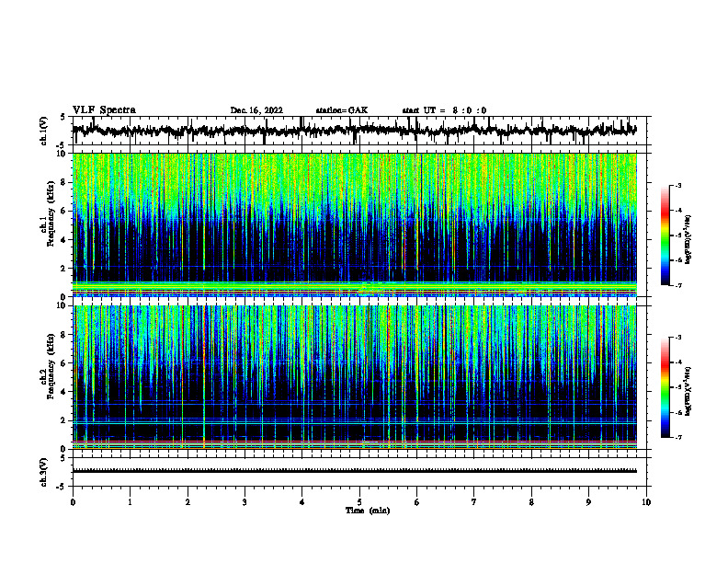Click the "-7" label on ch.1 color scale
The width and height of the screenshot is (728, 563).
coord(678,285)
